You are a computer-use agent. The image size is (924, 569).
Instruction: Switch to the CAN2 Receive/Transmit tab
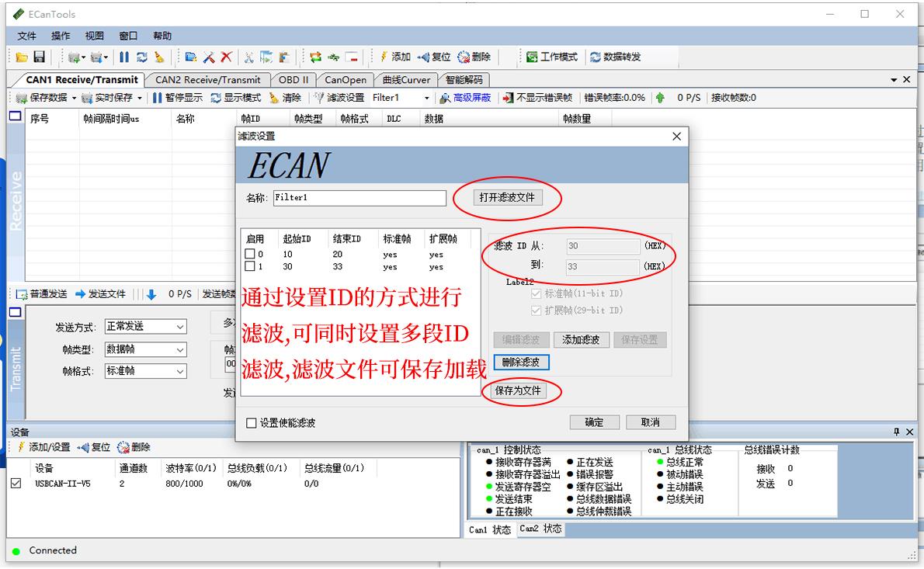point(207,79)
